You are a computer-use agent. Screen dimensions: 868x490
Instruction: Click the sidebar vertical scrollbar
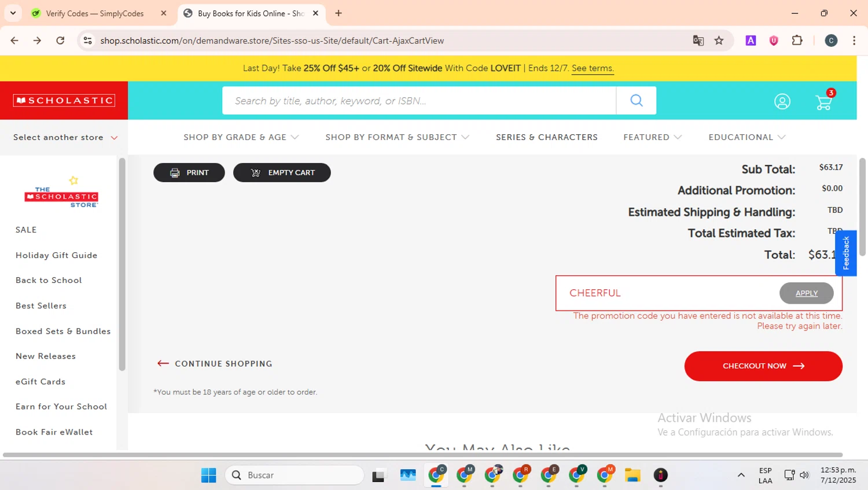pos(122,264)
